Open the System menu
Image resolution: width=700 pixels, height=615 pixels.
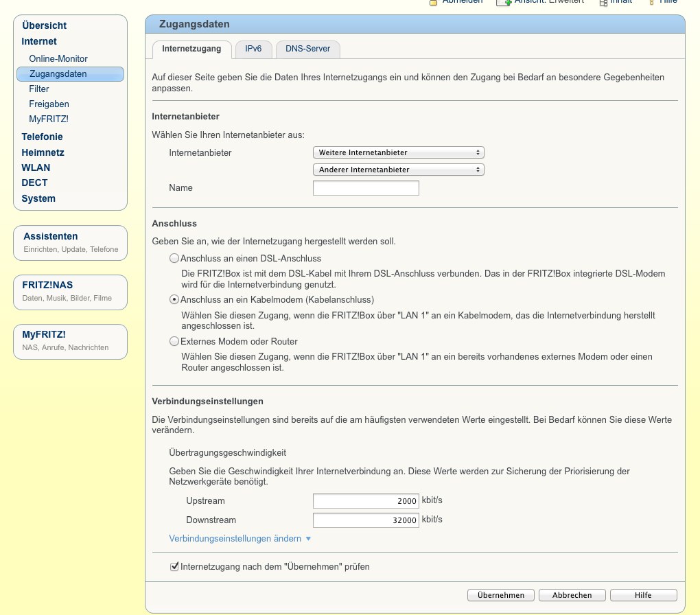click(x=38, y=198)
